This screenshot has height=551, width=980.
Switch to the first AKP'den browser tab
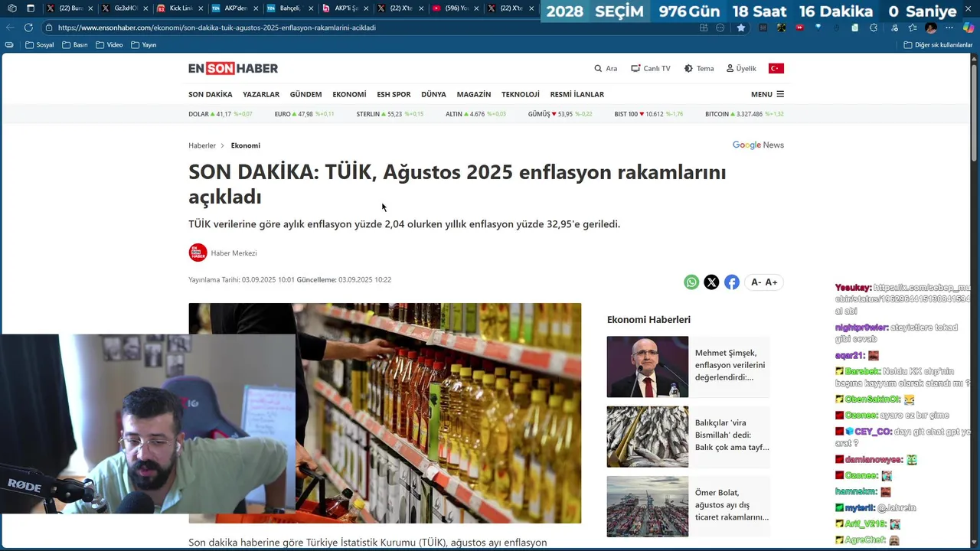click(x=236, y=8)
